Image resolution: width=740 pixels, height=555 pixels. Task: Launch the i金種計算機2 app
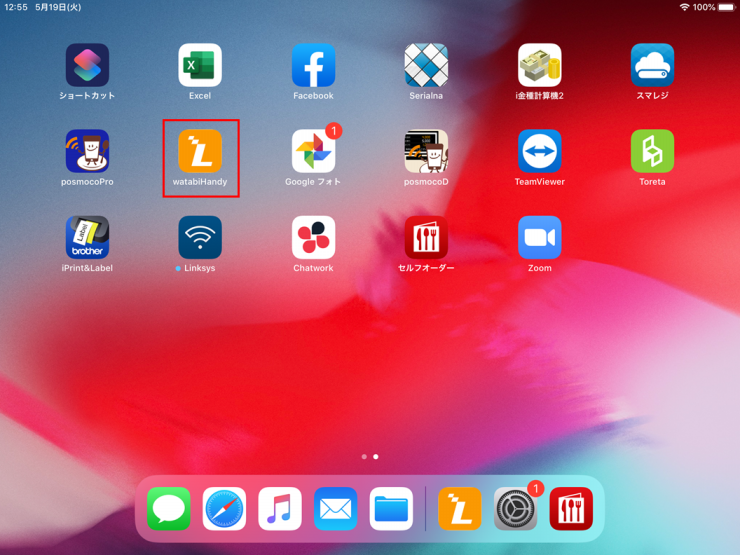(539, 65)
